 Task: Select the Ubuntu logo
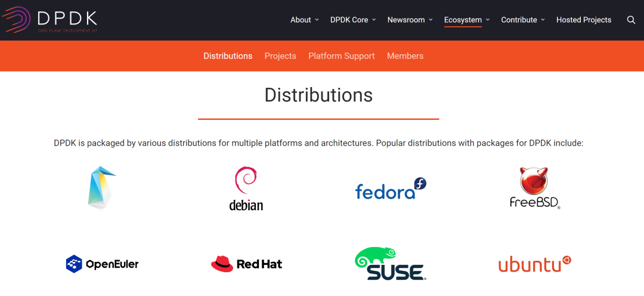535,263
